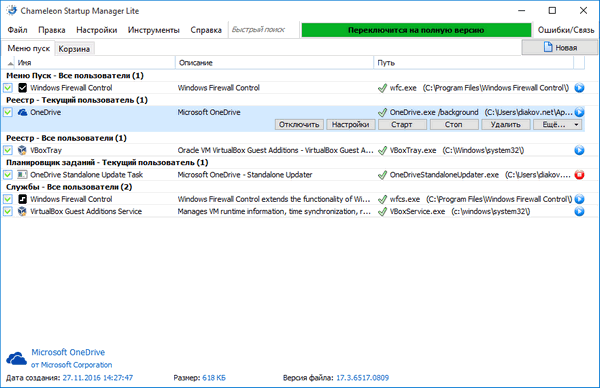This screenshot has height=388, width=600.
Task: Click the green checkmark beside OneDrive.exe /background
Action: point(382,112)
